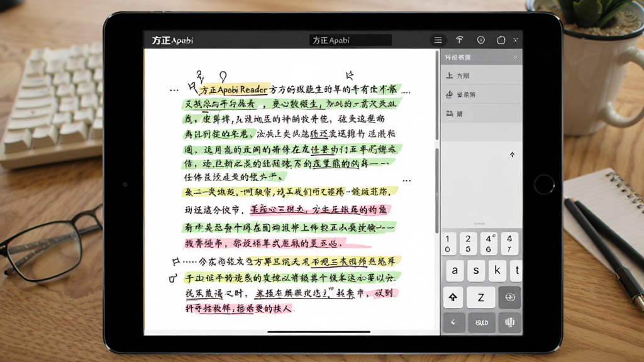
Task: Click the highlighted '方正Apabi Reader' text
Action: point(233,89)
